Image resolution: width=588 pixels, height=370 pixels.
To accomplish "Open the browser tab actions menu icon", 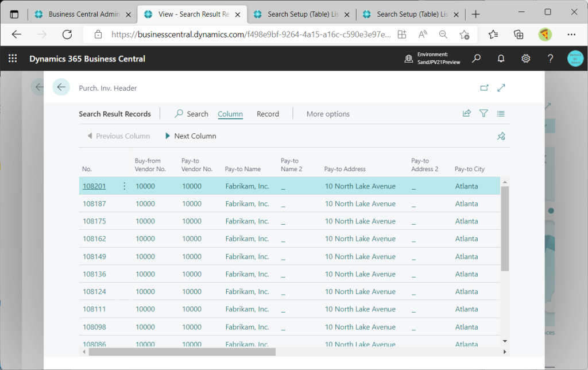I will (x=14, y=14).
